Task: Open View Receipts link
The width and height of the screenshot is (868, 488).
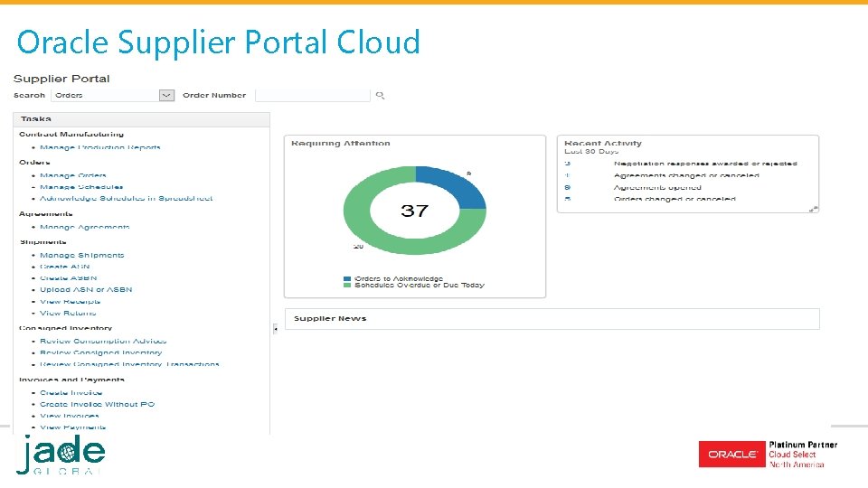Action: tap(70, 302)
